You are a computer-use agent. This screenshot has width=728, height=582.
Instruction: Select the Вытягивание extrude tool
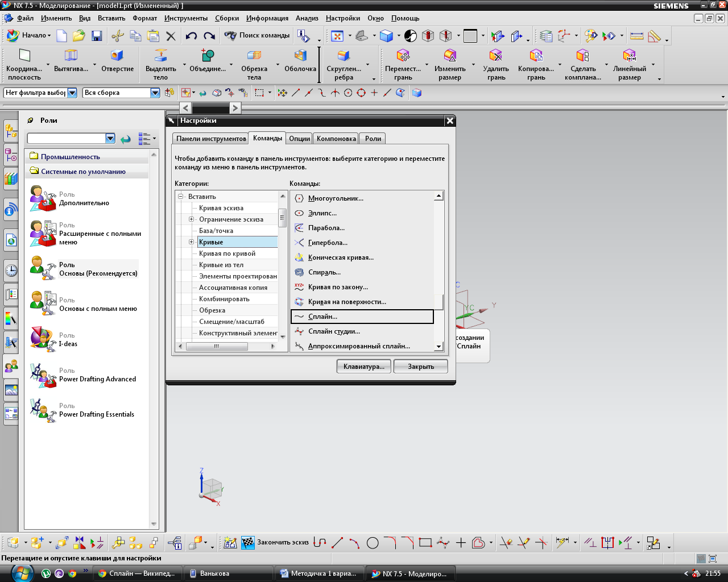coord(71,60)
